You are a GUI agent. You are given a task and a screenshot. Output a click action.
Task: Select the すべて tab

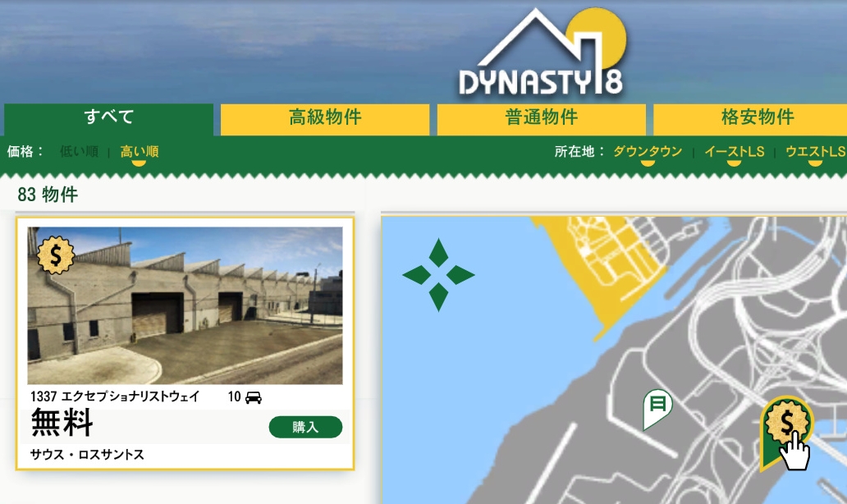point(108,119)
